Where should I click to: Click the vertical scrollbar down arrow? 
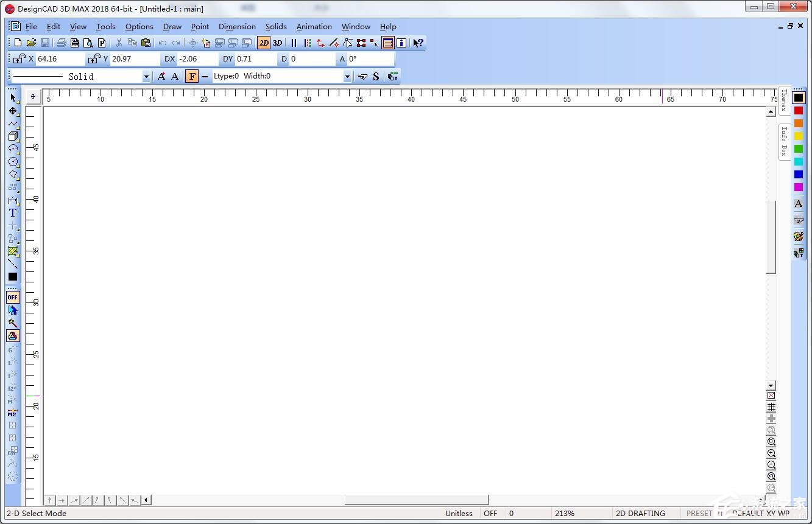click(771, 385)
